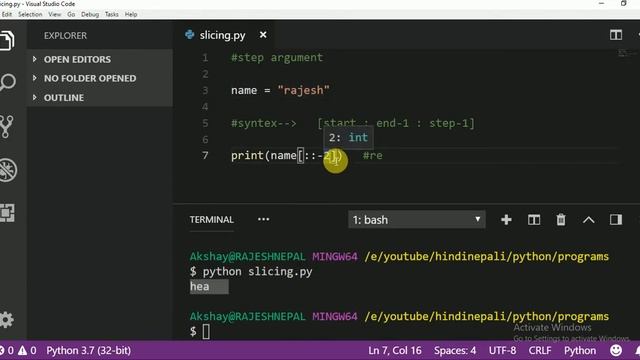Click the "#step argument" comment
Viewport: 640px width, 360px height.
pyautogui.click(x=277, y=58)
